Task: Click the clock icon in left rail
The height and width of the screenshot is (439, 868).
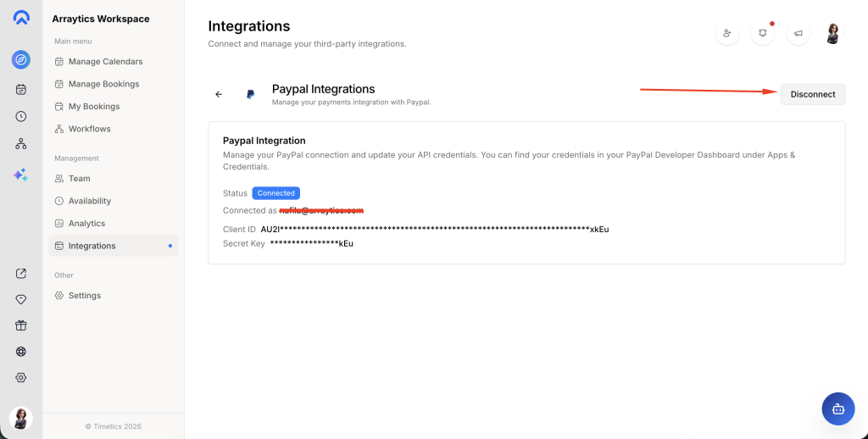Action: click(x=21, y=116)
